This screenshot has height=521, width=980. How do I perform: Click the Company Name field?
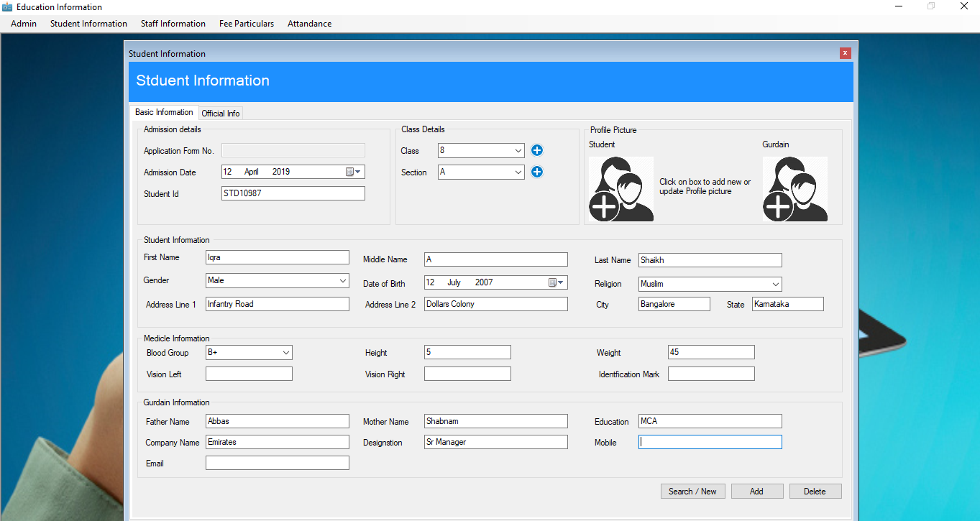click(278, 442)
